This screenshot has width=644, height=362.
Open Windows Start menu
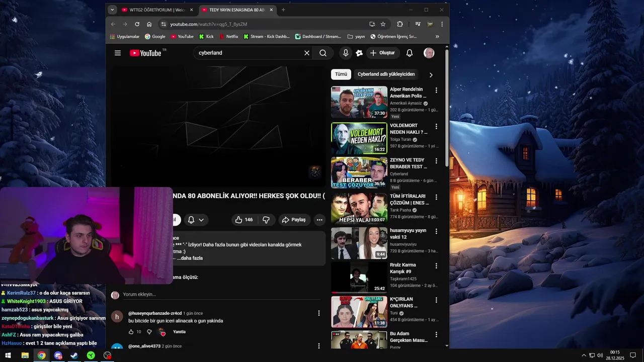(8, 355)
